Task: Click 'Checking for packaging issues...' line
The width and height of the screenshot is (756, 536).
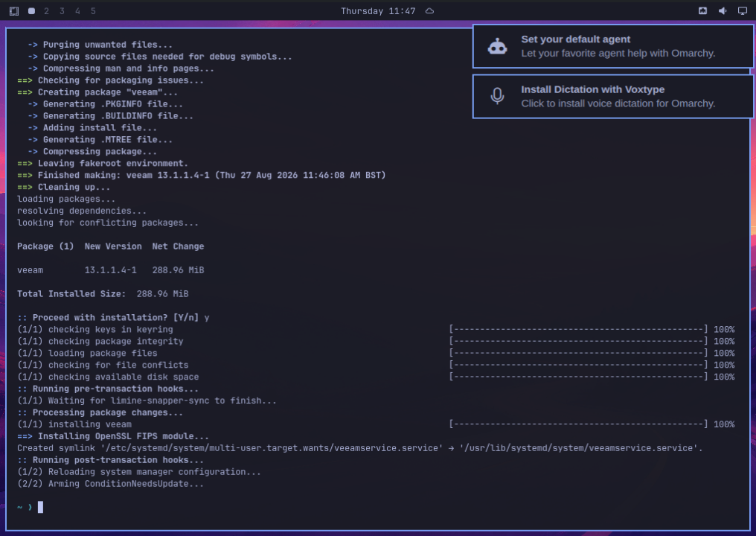Action: (x=110, y=80)
